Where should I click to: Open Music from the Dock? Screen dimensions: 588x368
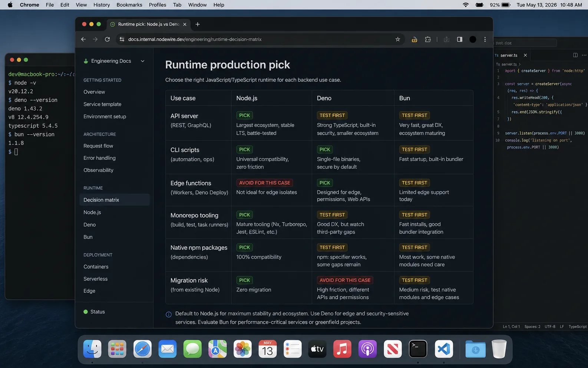pyautogui.click(x=343, y=349)
